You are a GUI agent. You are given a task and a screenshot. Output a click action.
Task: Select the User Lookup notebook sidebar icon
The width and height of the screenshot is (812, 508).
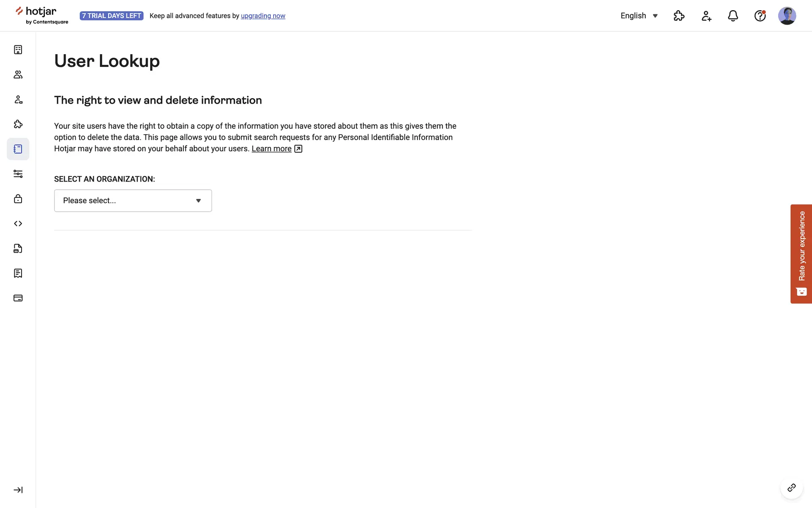[x=18, y=149]
